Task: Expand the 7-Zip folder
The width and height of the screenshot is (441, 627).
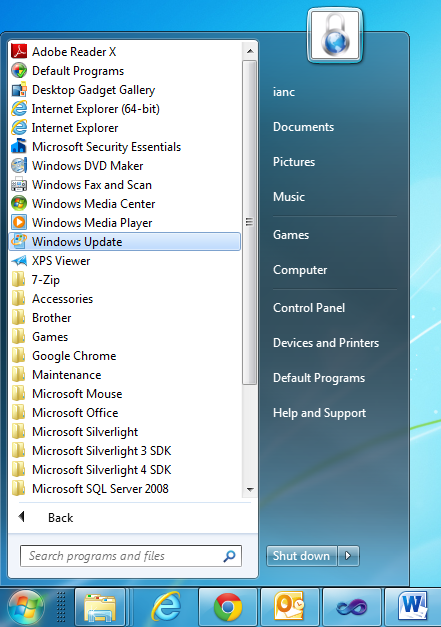Action: pos(125,280)
